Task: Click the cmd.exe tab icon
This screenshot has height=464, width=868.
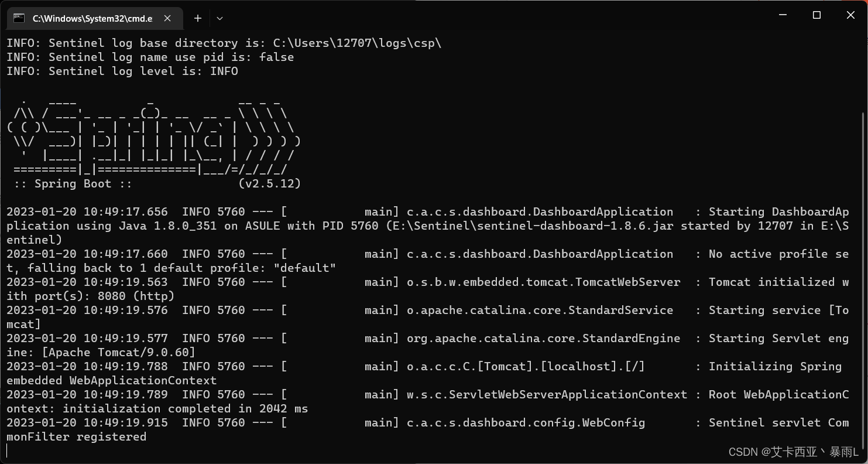Action: [x=19, y=18]
